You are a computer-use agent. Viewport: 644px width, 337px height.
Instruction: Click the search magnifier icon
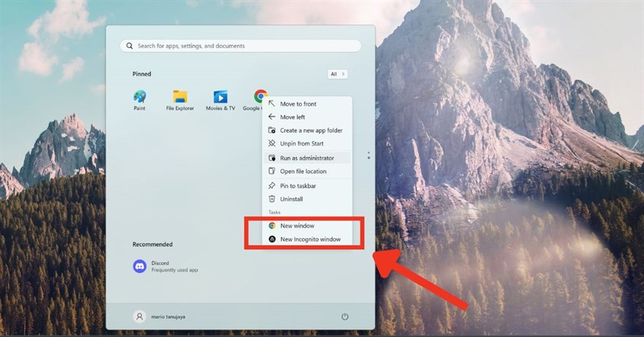(130, 46)
